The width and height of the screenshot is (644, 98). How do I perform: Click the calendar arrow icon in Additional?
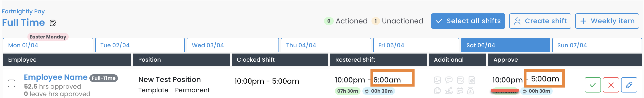(x=460, y=91)
